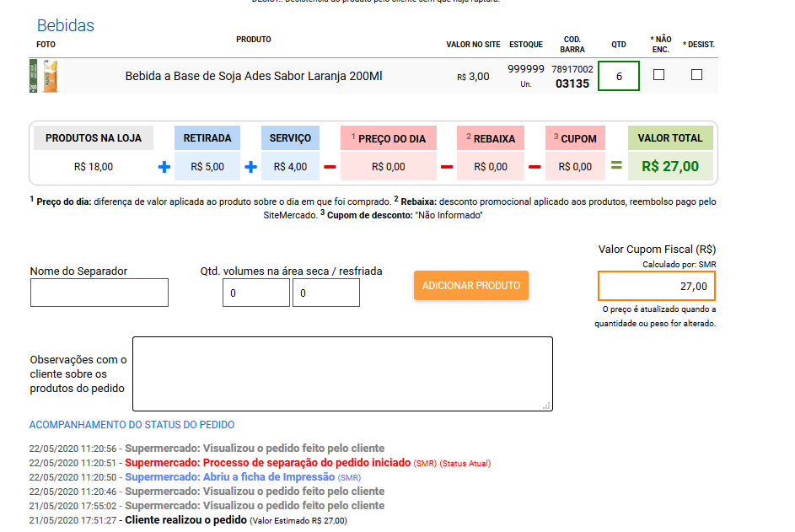
Task: Click inside the Observações com o cliente textarea
Action: tap(343, 373)
